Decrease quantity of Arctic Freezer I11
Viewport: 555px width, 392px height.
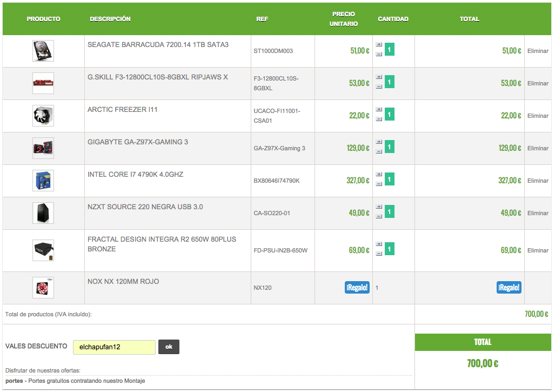click(x=379, y=119)
